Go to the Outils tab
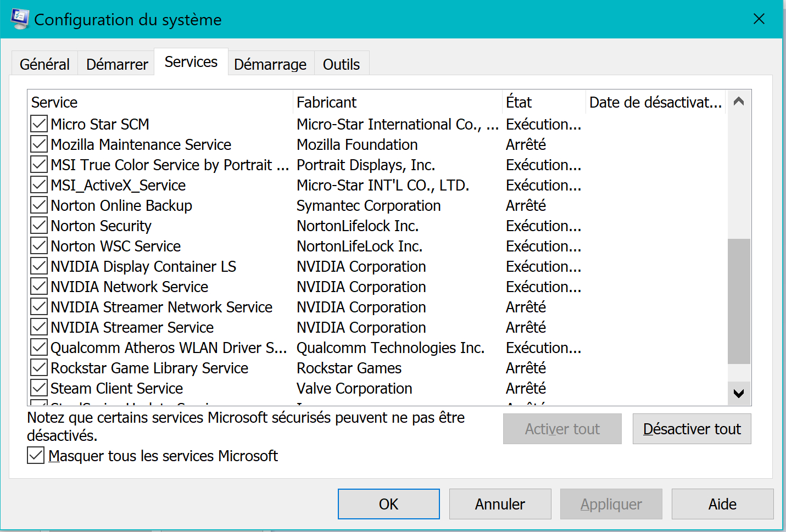 pyautogui.click(x=341, y=64)
